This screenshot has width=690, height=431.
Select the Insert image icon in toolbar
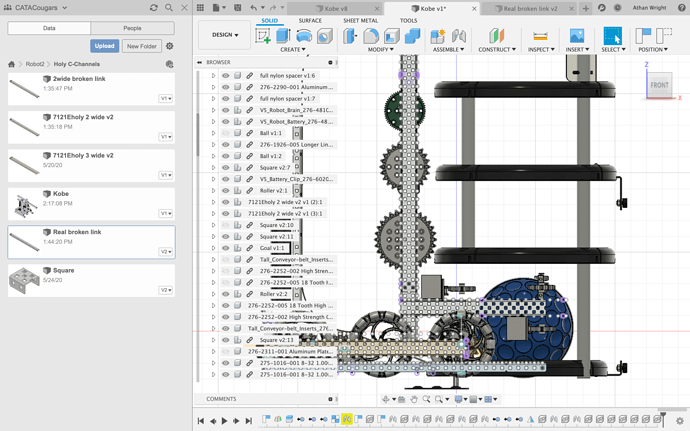(577, 36)
